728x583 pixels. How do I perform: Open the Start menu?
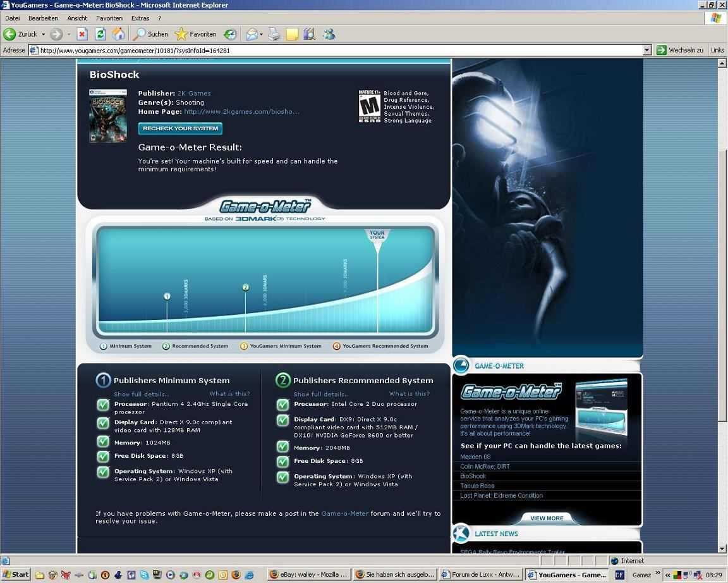(x=16, y=575)
